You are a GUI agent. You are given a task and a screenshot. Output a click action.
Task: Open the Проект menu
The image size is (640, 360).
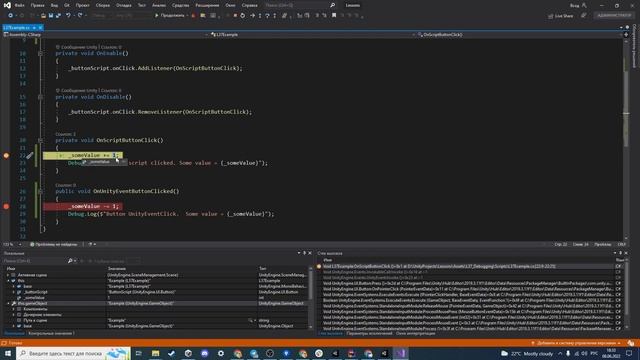click(82, 5)
